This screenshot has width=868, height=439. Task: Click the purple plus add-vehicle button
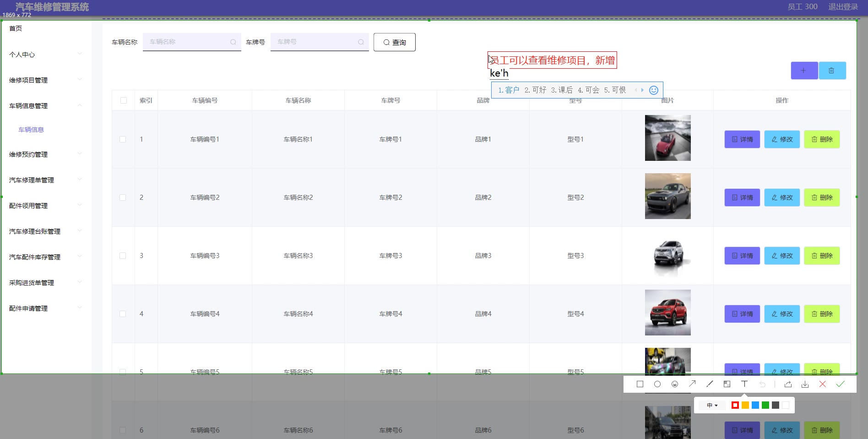point(804,71)
